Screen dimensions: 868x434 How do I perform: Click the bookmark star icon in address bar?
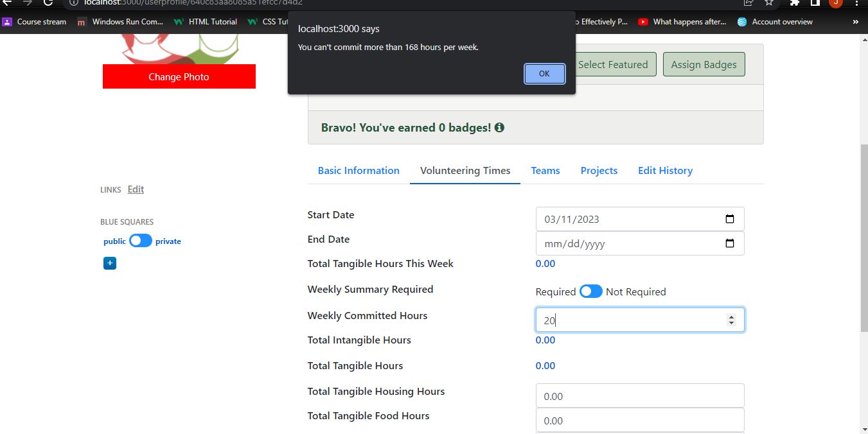tap(769, 3)
